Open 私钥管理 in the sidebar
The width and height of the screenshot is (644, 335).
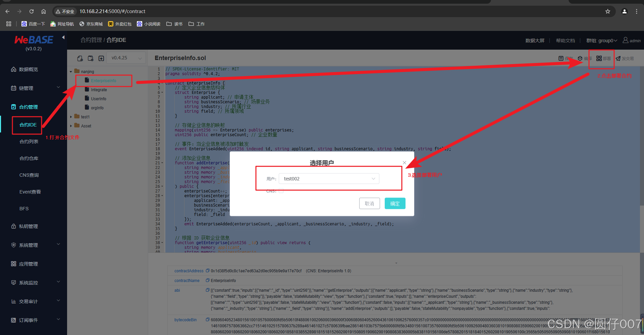[29, 226]
